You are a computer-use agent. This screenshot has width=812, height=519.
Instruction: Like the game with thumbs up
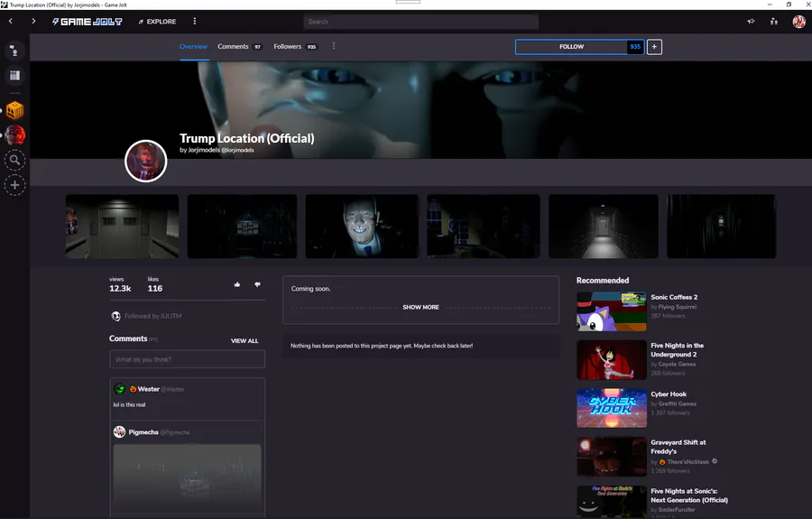click(237, 284)
